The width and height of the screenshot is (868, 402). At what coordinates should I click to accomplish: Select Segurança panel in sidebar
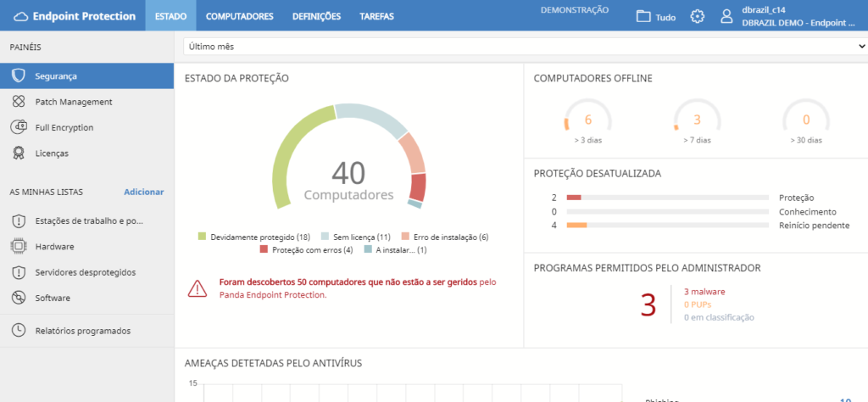click(x=87, y=75)
